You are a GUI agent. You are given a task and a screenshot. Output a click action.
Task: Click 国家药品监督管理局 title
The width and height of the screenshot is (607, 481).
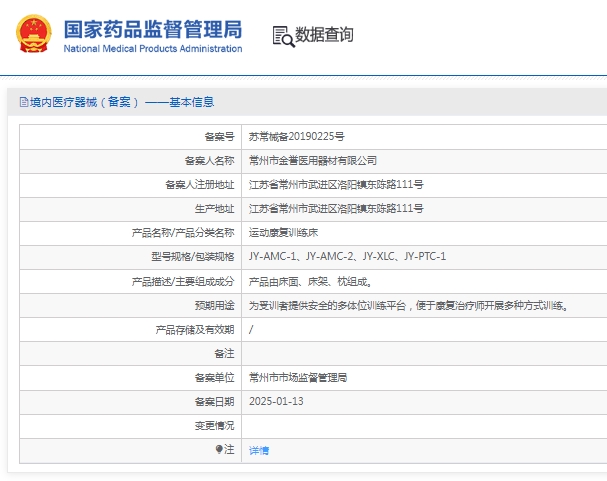[x=153, y=29]
